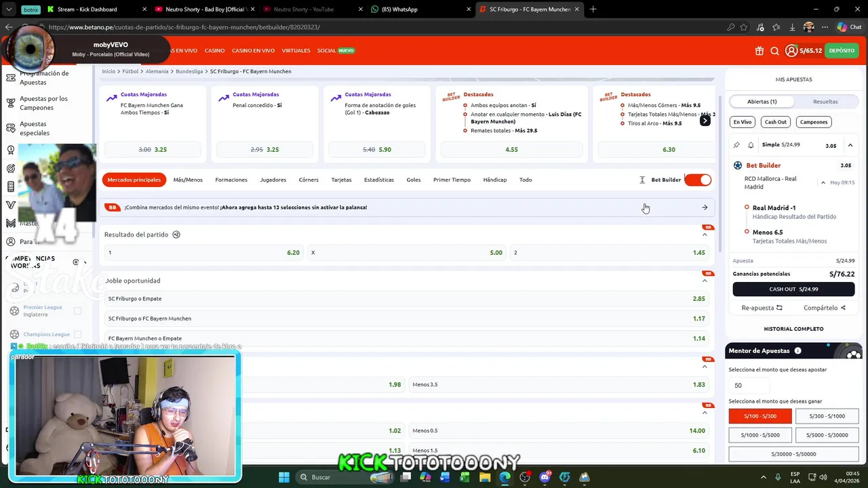The image size is (868, 488).
Task: Switch to Resueltas bets tab
Action: [825, 102]
